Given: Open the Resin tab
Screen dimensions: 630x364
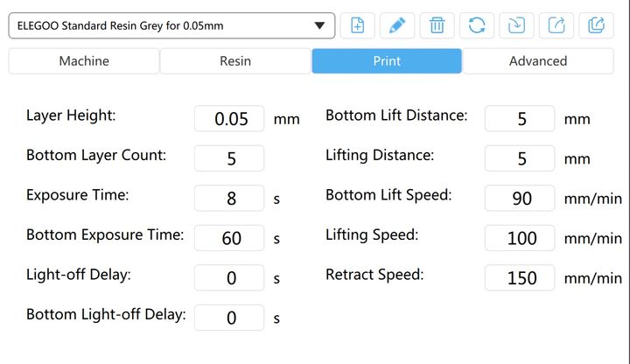Looking at the screenshot, I should click(x=235, y=61).
